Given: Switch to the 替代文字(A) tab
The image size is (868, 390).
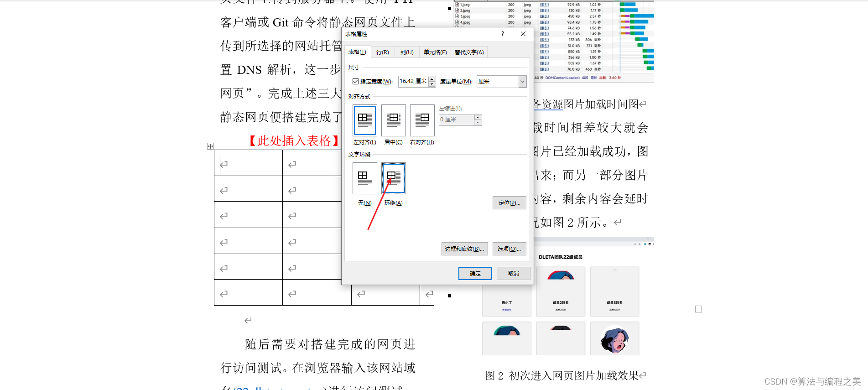Looking at the screenshot, I should (x=469, y=52).
